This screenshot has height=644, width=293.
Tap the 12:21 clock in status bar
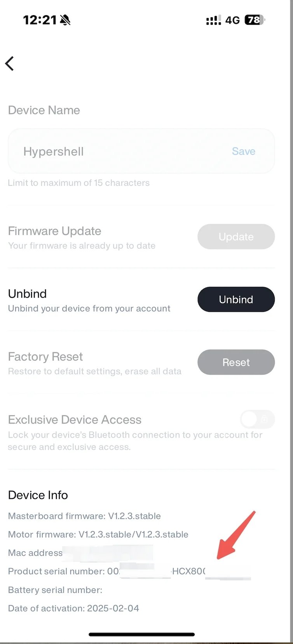pyautogui.click(x=40, y=20)
